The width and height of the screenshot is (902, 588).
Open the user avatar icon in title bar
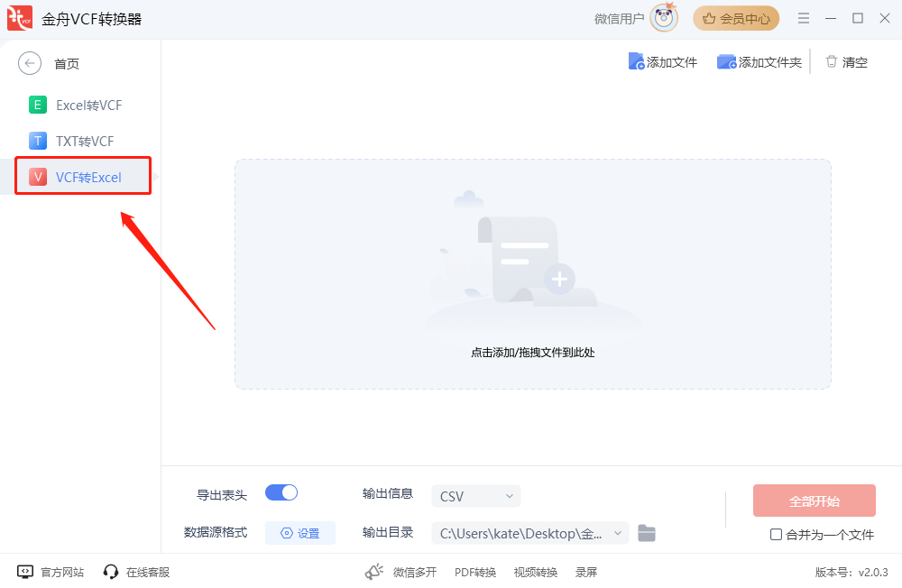click(x=664, y=18)
